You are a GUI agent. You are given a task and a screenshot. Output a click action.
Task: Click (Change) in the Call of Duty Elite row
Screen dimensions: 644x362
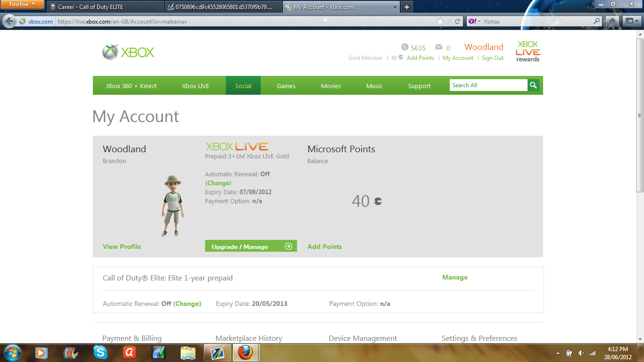tap(187, 304)
